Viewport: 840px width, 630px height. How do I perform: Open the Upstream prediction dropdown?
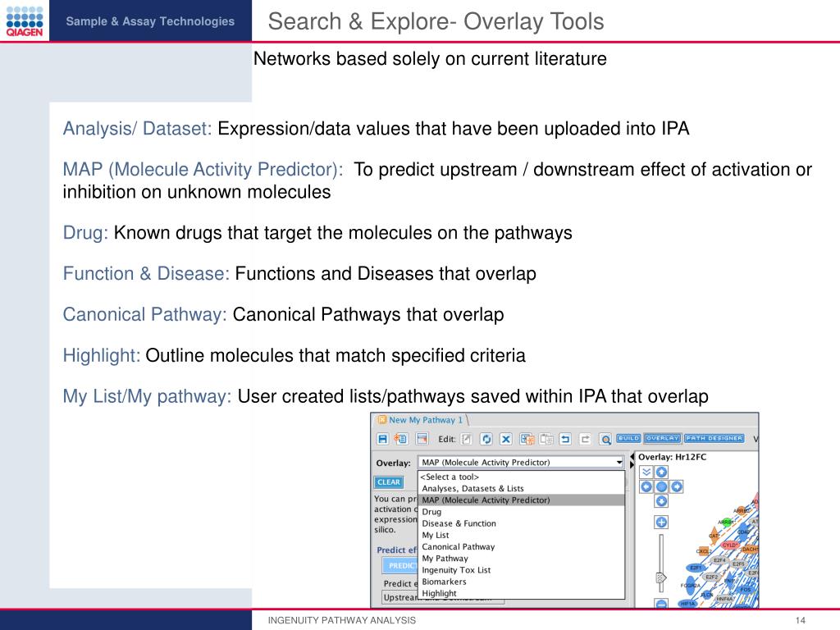[x=443, y=597]
